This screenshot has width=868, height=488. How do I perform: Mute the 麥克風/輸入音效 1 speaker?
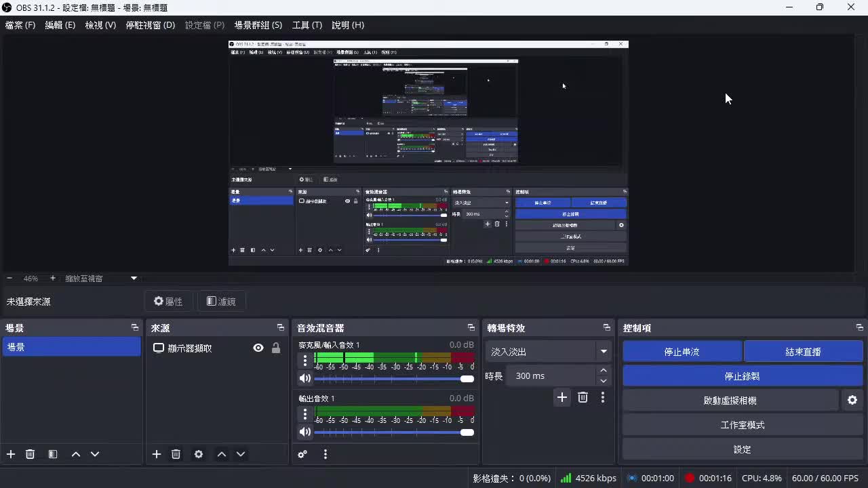pos(305,378)
